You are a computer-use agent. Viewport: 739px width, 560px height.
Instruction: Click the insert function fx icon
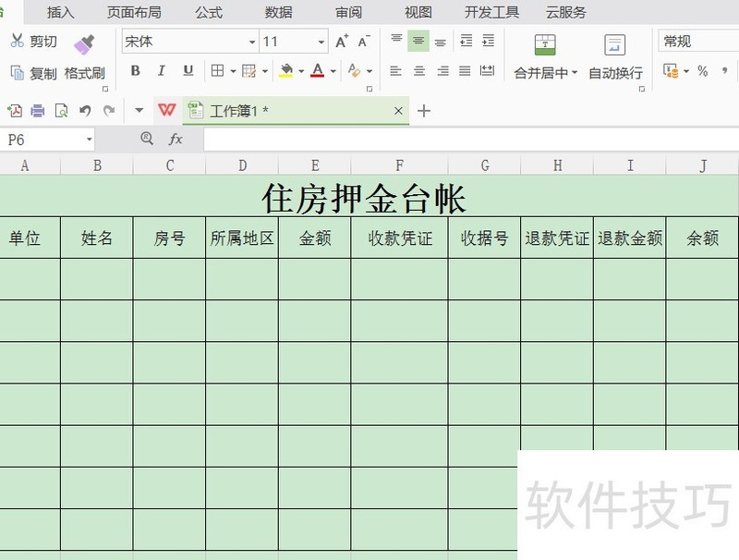tap(176, 139)
